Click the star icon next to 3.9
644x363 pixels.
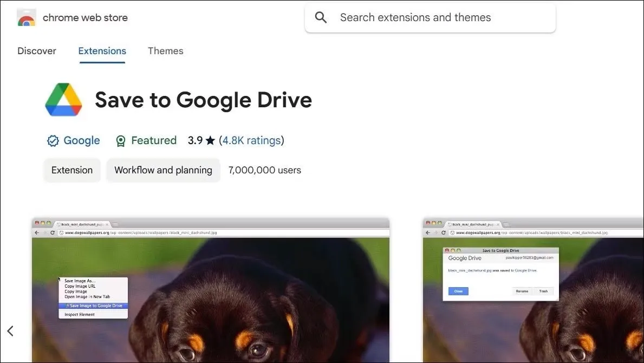click(x=210, y=141)
